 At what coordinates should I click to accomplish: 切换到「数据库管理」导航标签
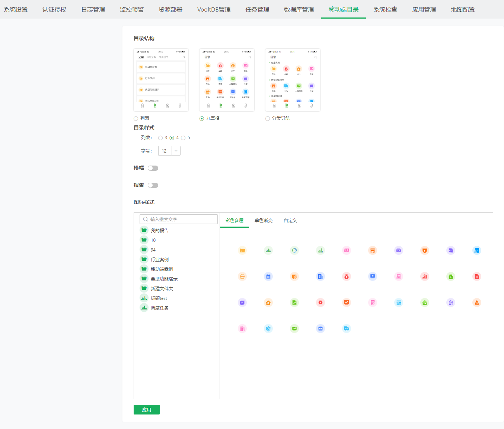[x=300, y=9]
